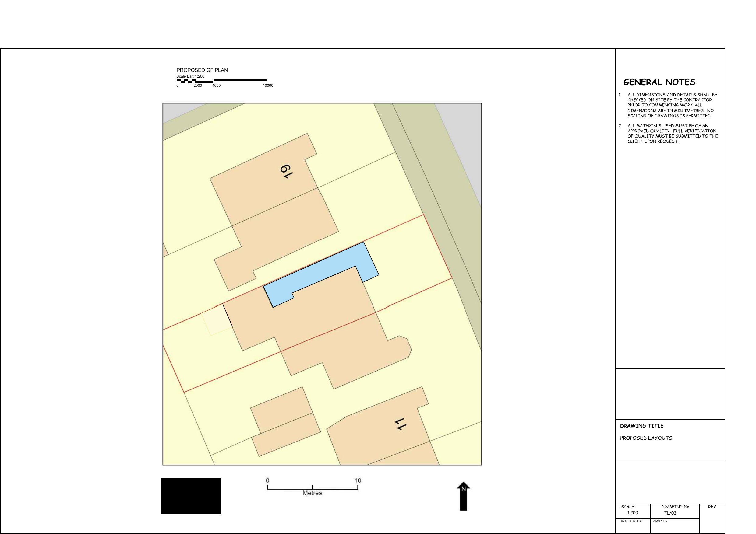The image size is (756, 534).
Task: Click the north arrow icon
Action: [463, 497]
